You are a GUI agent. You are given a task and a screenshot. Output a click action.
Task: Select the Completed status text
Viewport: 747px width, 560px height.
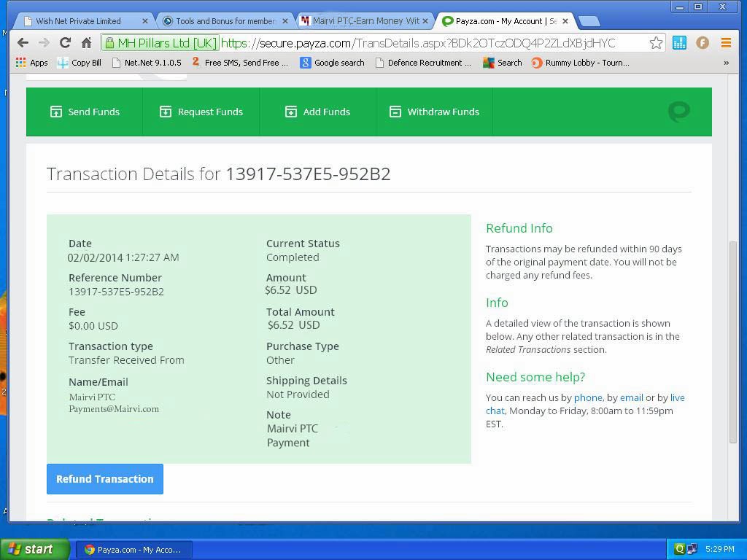point(293,257)
